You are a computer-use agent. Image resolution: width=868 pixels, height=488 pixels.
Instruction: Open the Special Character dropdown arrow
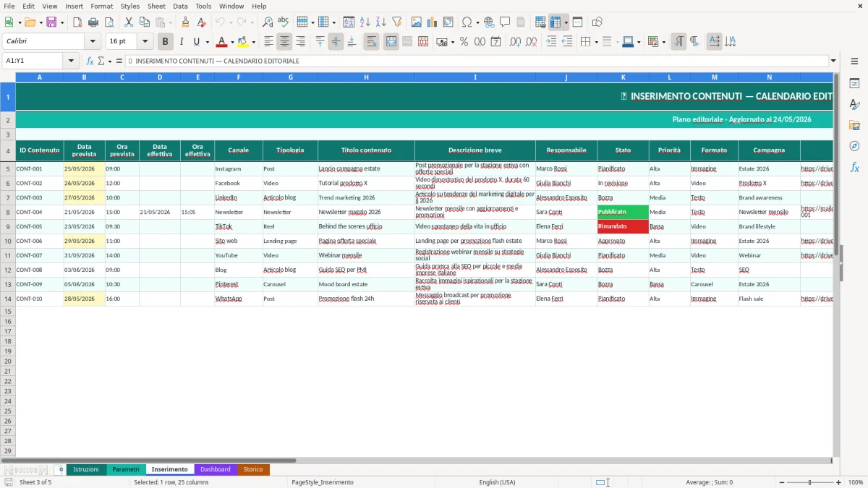click(x=477, y=22)
